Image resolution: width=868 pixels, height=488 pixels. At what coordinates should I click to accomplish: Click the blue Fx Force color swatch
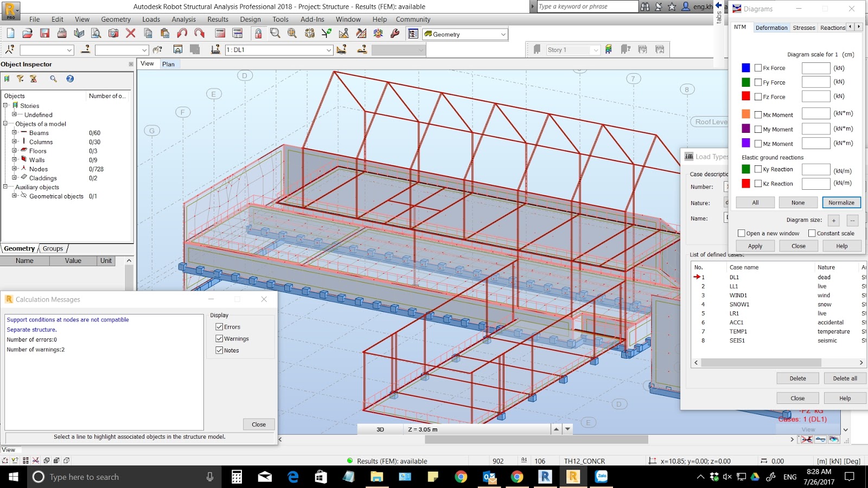(746, 68)
